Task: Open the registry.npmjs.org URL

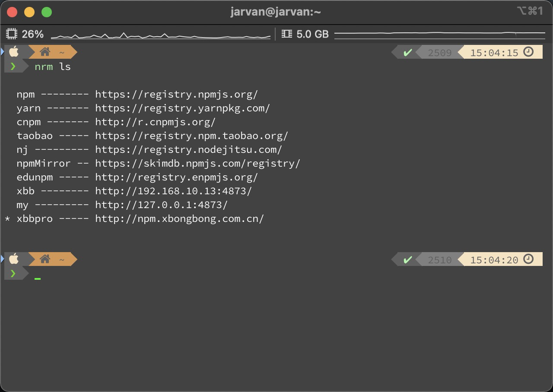Action: [176, 95]
